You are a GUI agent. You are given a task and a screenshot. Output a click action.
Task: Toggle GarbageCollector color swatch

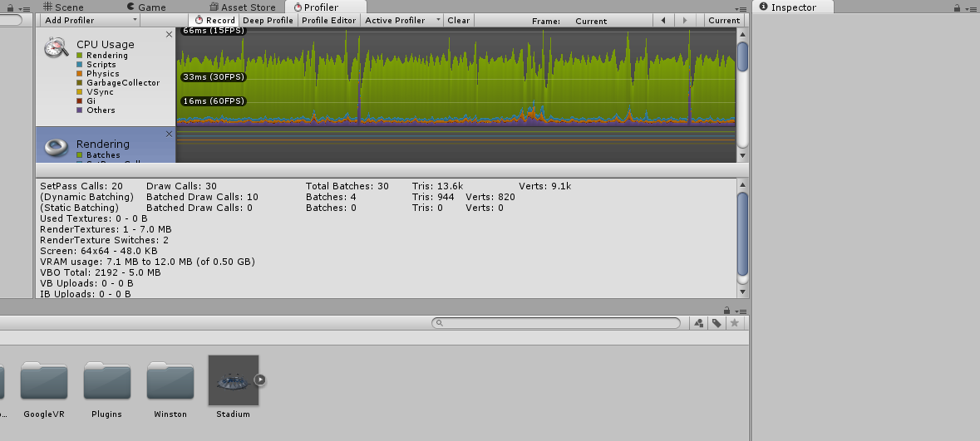(x=79, y=82)
